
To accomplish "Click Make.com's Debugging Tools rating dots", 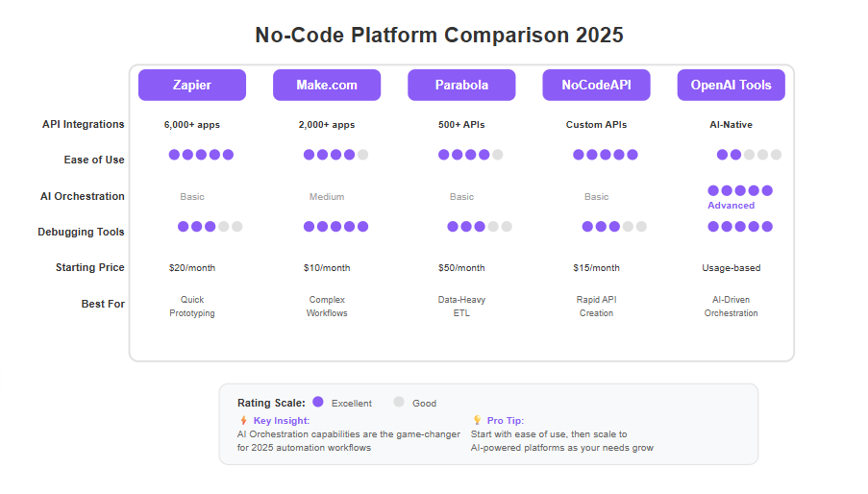I will tap(336, 226).
